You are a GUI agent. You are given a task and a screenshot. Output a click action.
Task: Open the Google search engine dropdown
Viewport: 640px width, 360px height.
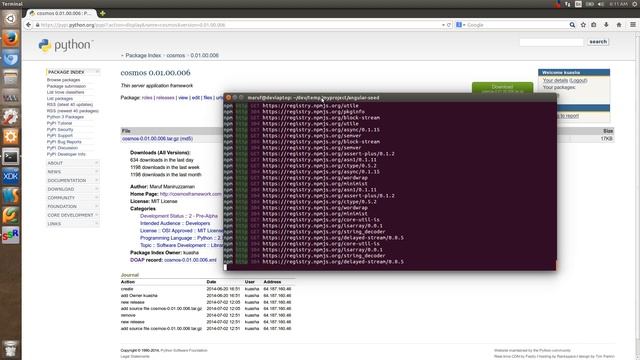coord(460,25)
